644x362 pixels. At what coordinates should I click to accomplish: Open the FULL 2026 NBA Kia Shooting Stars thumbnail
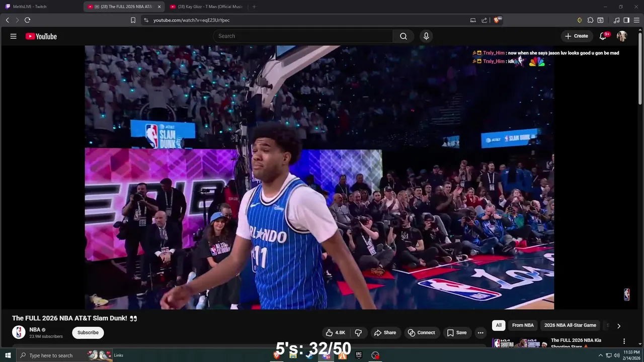[520, 343]
